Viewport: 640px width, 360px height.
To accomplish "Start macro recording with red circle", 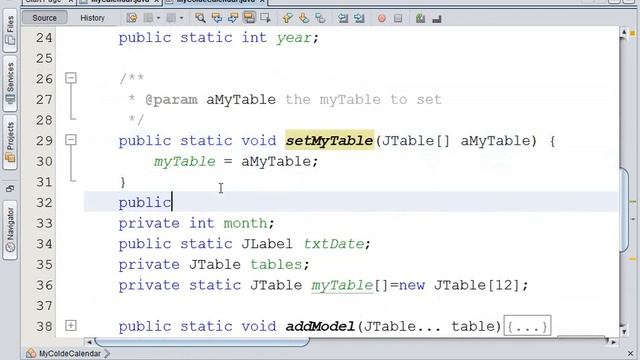I will click(382, 18).
